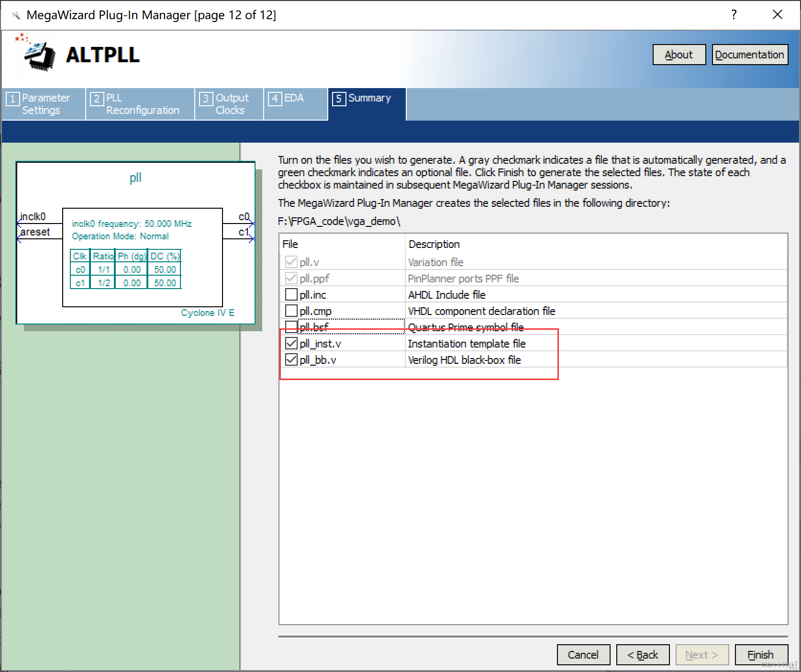Click 'Operation Mode: Normal' text
Viewport: 801px width, 672px height.
120,236
